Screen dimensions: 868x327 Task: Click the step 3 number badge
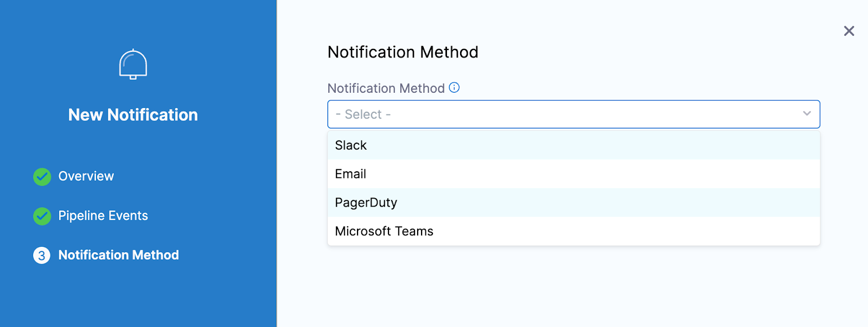click(x=42, y=255)
